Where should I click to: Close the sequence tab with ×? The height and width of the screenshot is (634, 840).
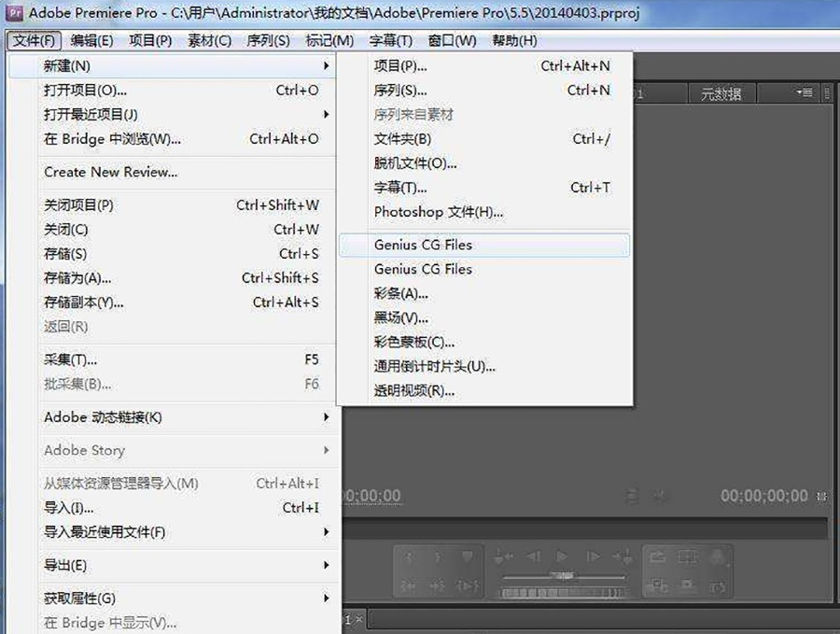pos(359,620)
